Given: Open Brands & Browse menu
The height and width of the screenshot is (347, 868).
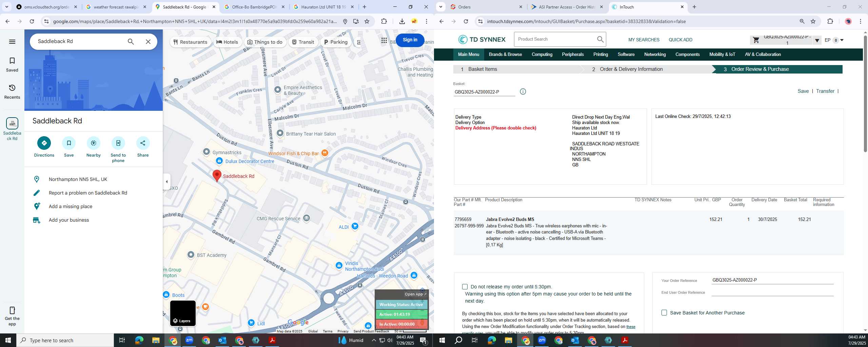Looking at the screenshot, I should click(505, 54).
